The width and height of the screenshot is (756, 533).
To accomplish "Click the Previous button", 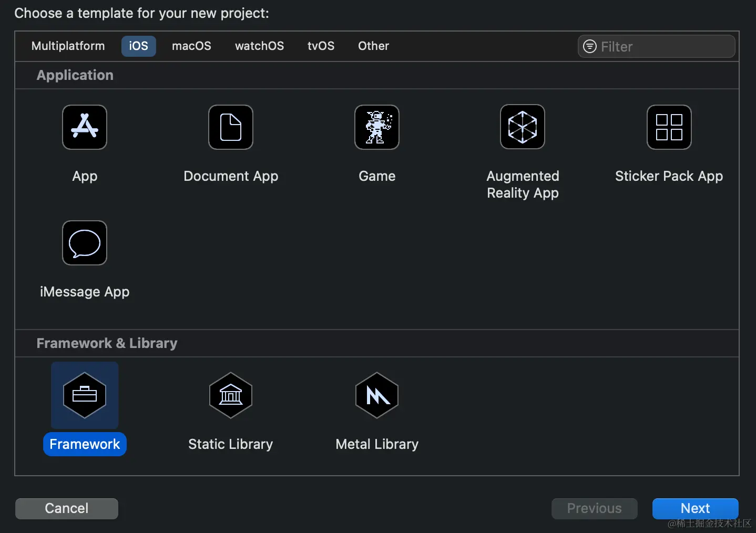I will [594, 508].
